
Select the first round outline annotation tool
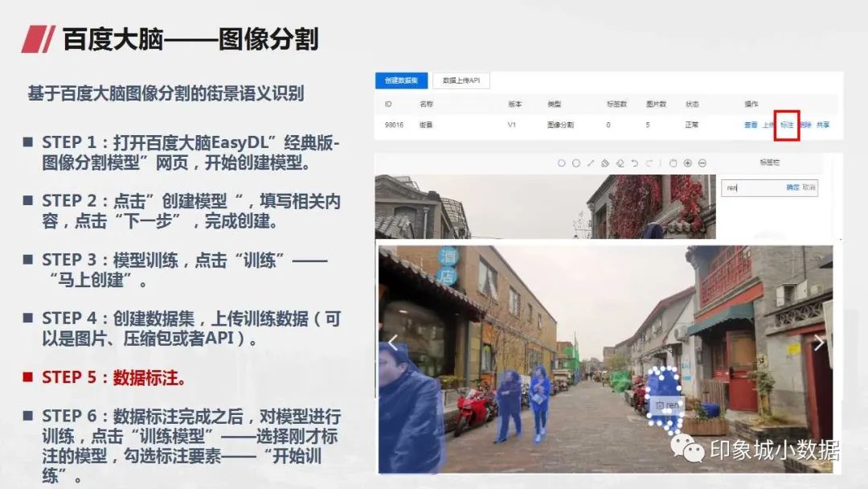click(x=561, y=163)
